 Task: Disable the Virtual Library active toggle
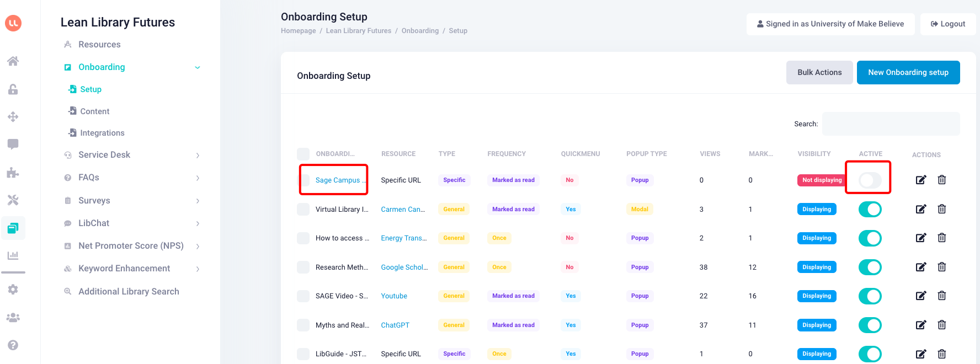[x=870, y=209]
